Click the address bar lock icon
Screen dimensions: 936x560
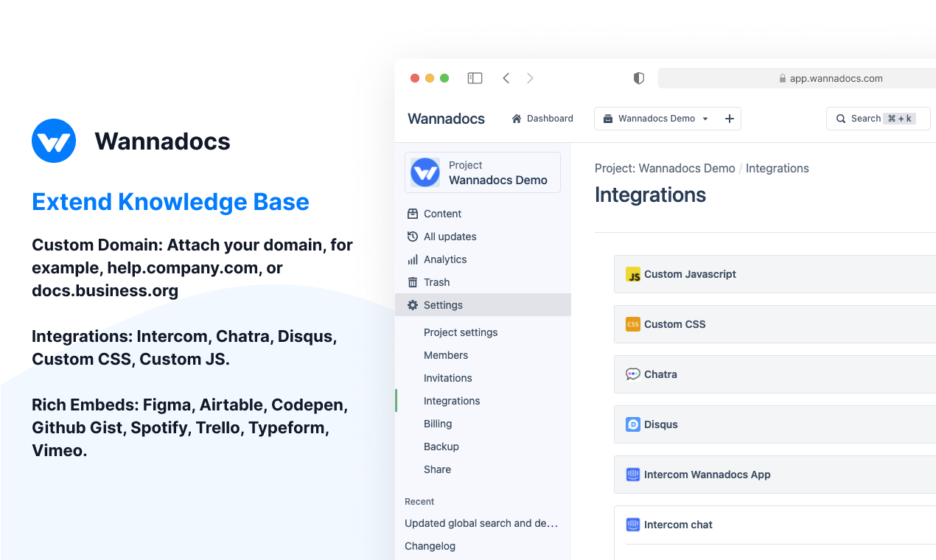783,79
